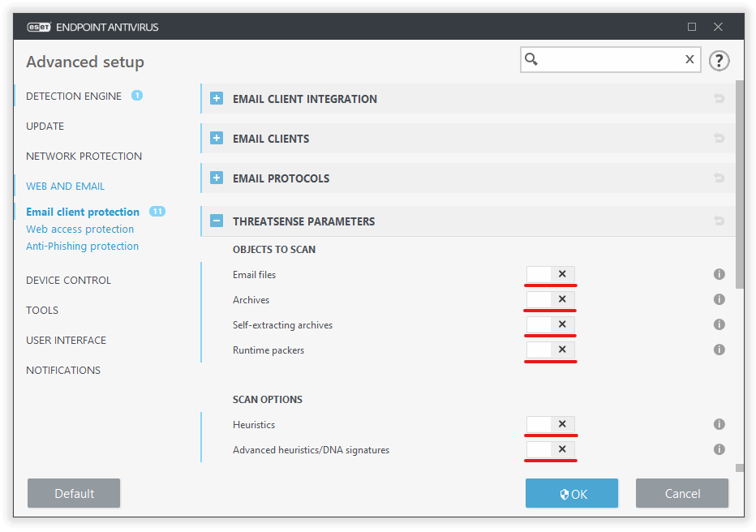Go to Anti-Phishing protection
Image resolution: width=756 pixels, height=532 pixels.
pyautogui.click(x=83, y=246)
